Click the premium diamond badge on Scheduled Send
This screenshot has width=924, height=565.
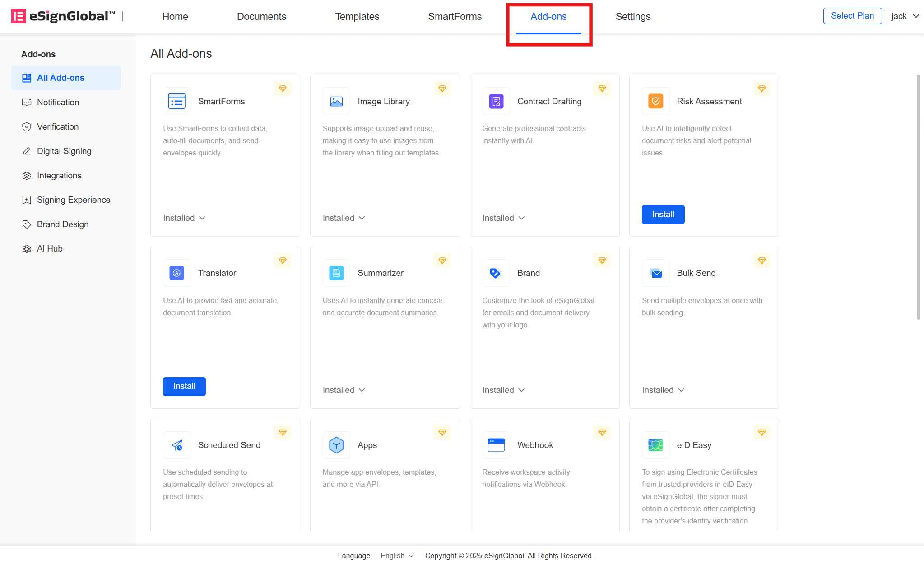tap(283, 432)
